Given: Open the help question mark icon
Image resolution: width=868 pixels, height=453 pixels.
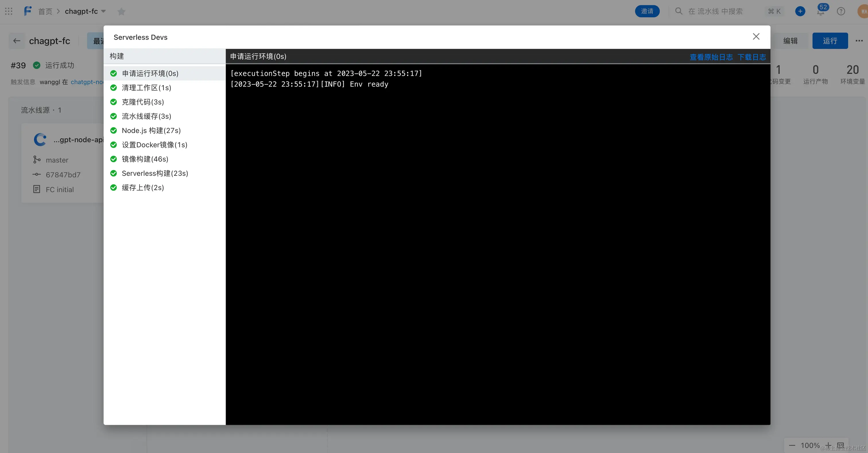Looking at the screenshot, I should (841, 11).
